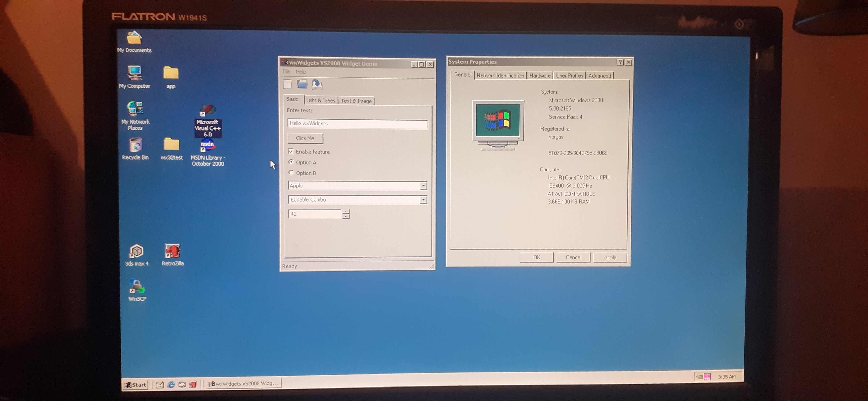
Task: Toggle the Enable feature checkbox
Action: point(290,151)
